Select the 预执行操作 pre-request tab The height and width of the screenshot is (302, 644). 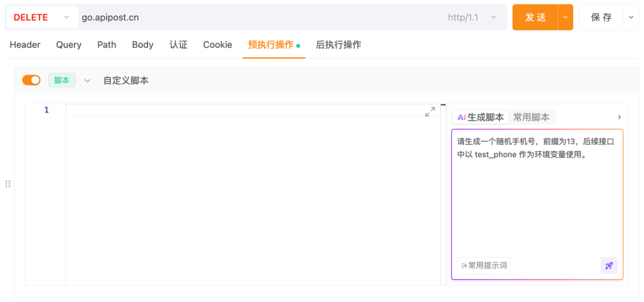[x=274, y=45]
